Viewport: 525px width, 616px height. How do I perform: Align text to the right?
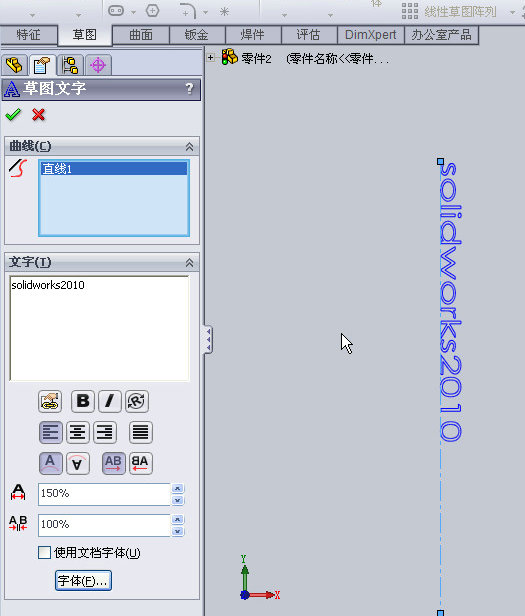105,433
